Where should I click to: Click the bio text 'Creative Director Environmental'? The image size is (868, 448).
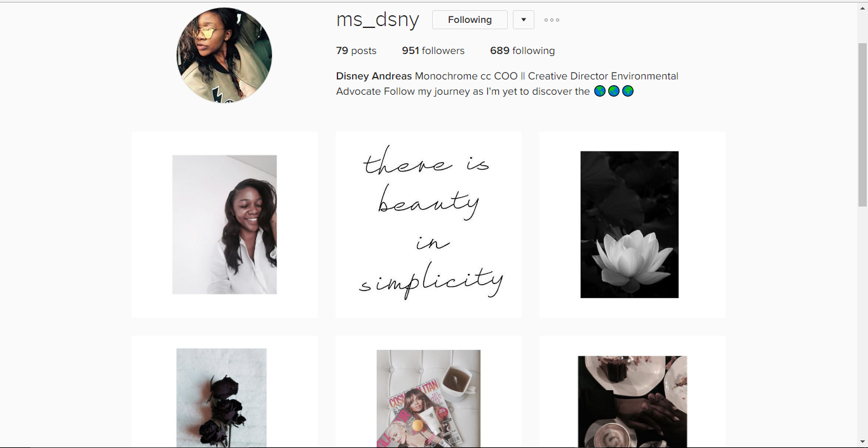click(x=603, y=76)
